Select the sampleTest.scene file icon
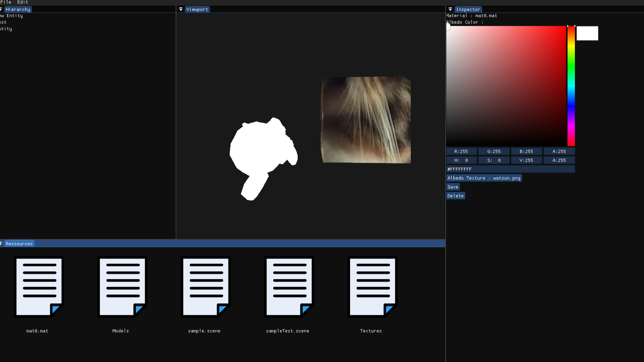The image size is (644, 362). (x=289, y=287)
